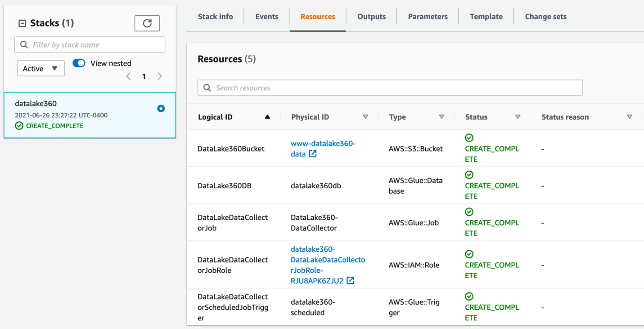Viewport: 644px width, 329px height.
Task: Click the magnifier icon in stack name filter
Action: click(x=24, y=45)
